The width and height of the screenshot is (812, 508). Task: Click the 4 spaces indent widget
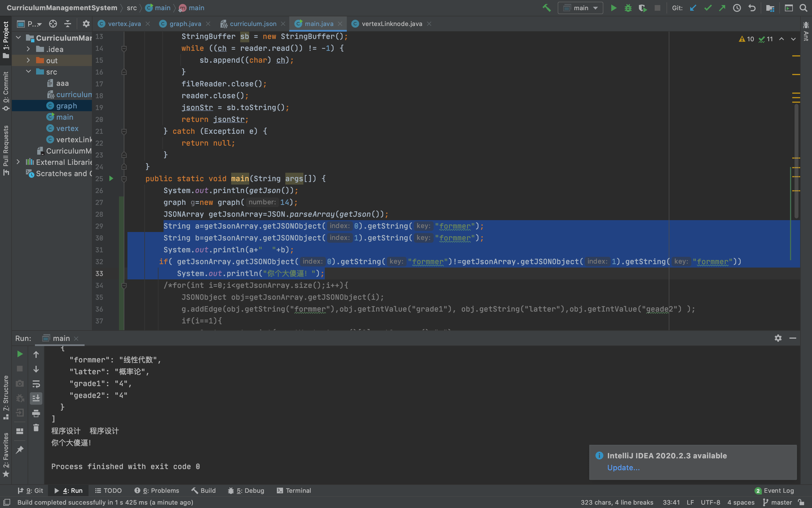[x=741, y=502]
